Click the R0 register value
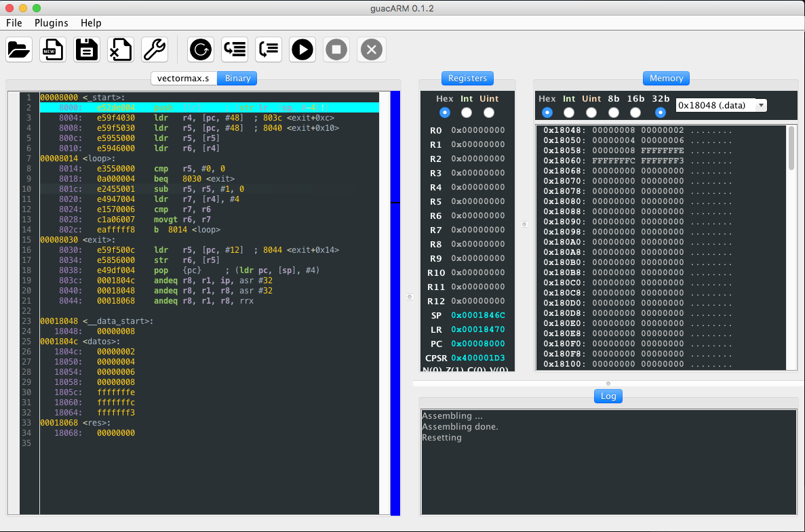The height and width of the screenshot is (532, 805). tap(478, 130)
